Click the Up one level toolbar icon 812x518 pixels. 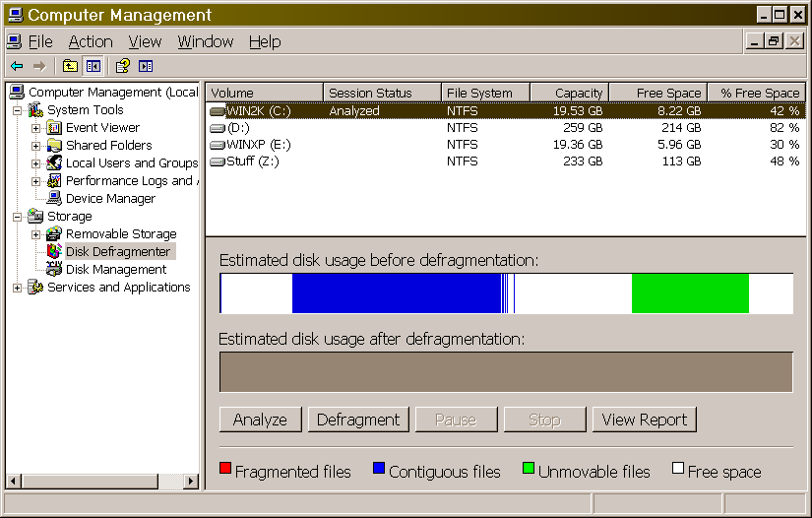[x=70, y=66]
